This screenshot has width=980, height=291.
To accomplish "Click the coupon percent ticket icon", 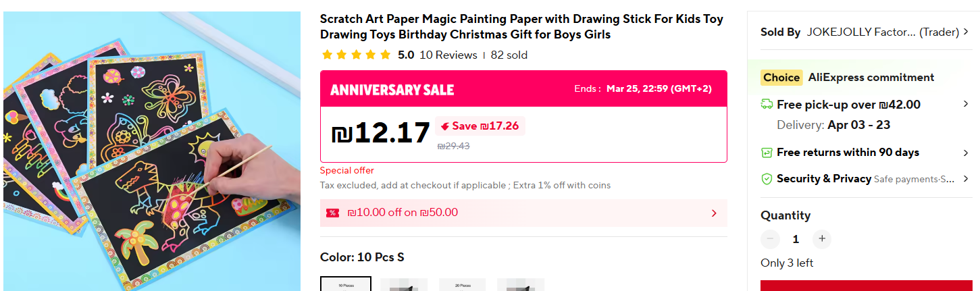I will (x=332, y=213).
